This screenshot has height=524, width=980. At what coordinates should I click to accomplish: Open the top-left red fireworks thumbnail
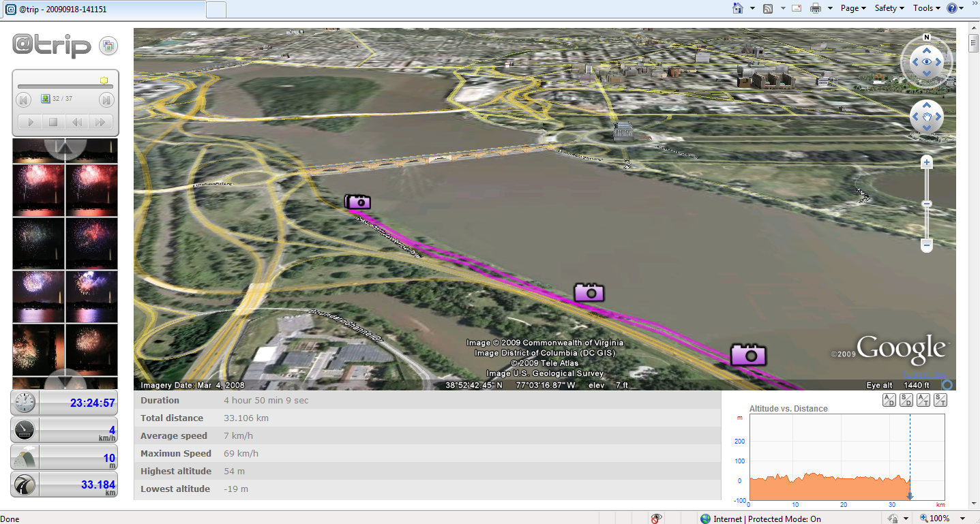38,190
